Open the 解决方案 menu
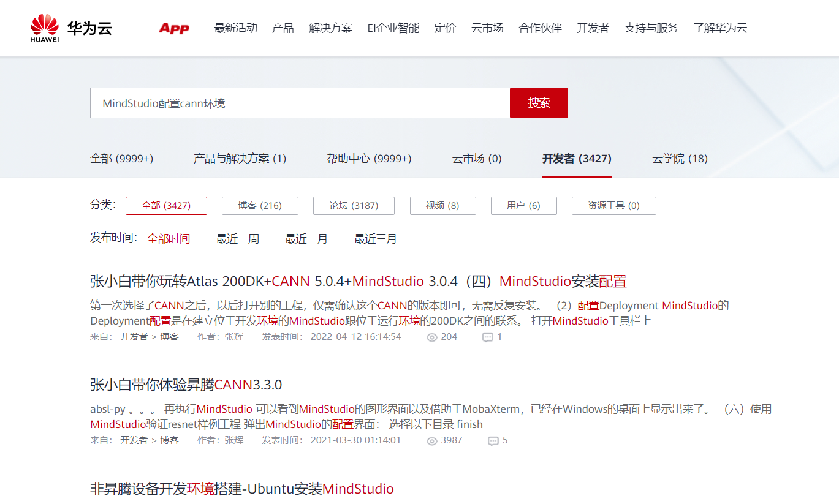839x504 pixels. tap(331, 28)
